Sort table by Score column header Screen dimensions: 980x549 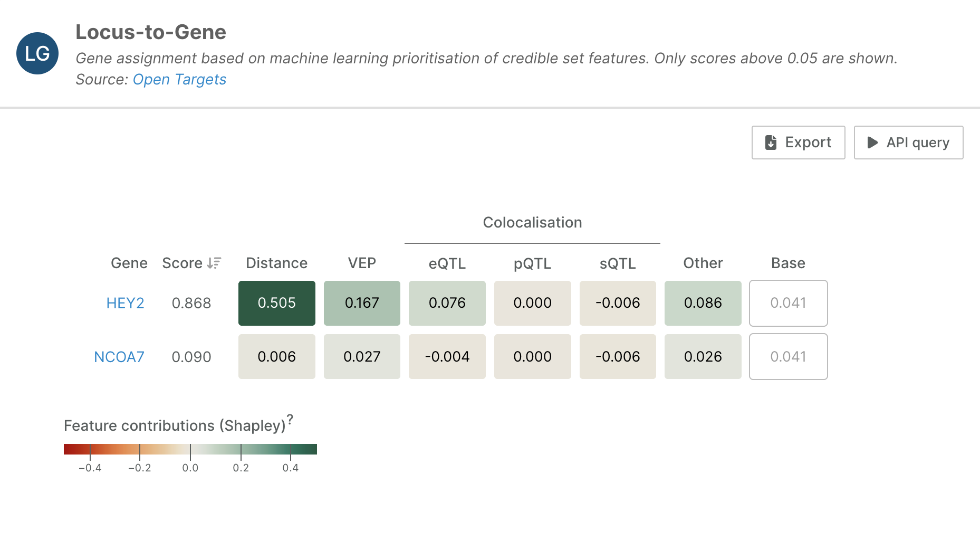[x=182, y=263]
